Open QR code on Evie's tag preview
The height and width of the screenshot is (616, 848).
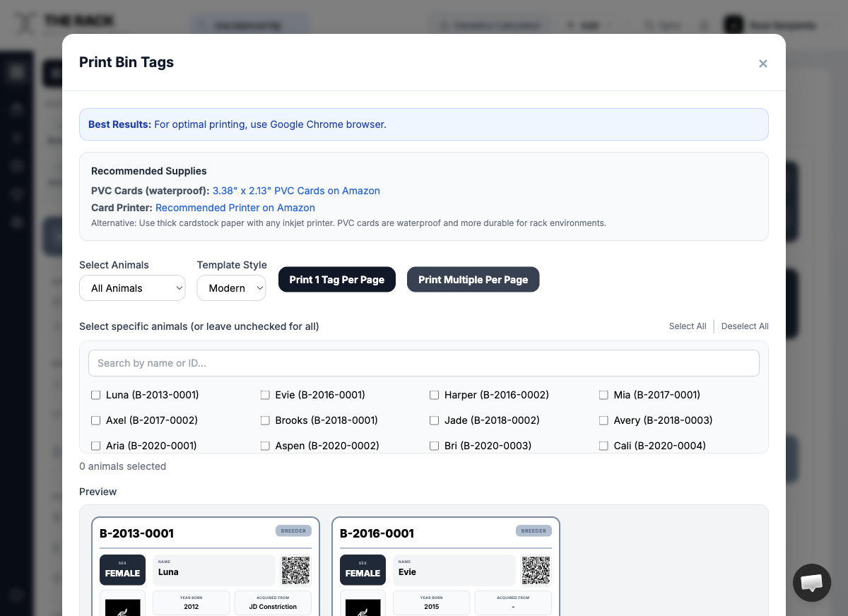(x=536, y=570)
